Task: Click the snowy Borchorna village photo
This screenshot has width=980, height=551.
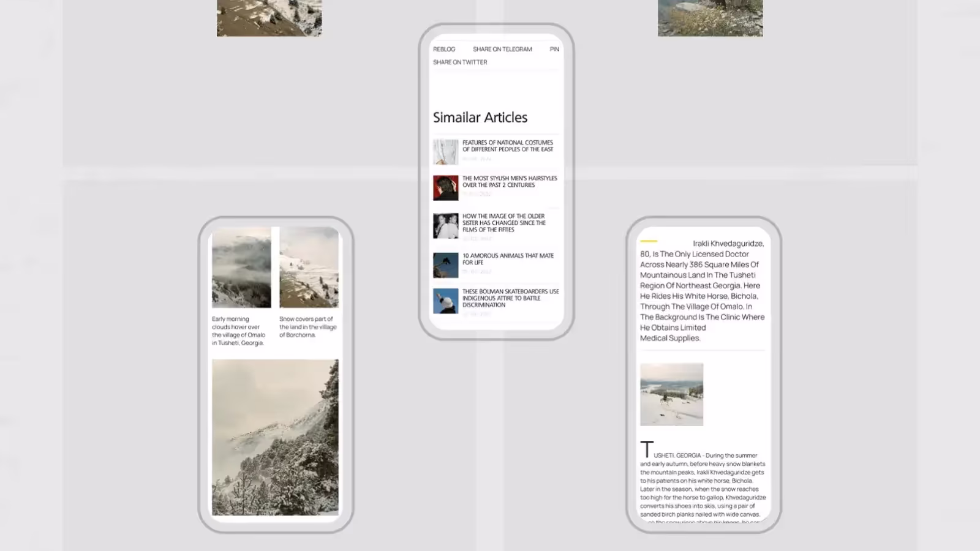Action: tap(309, 268)
